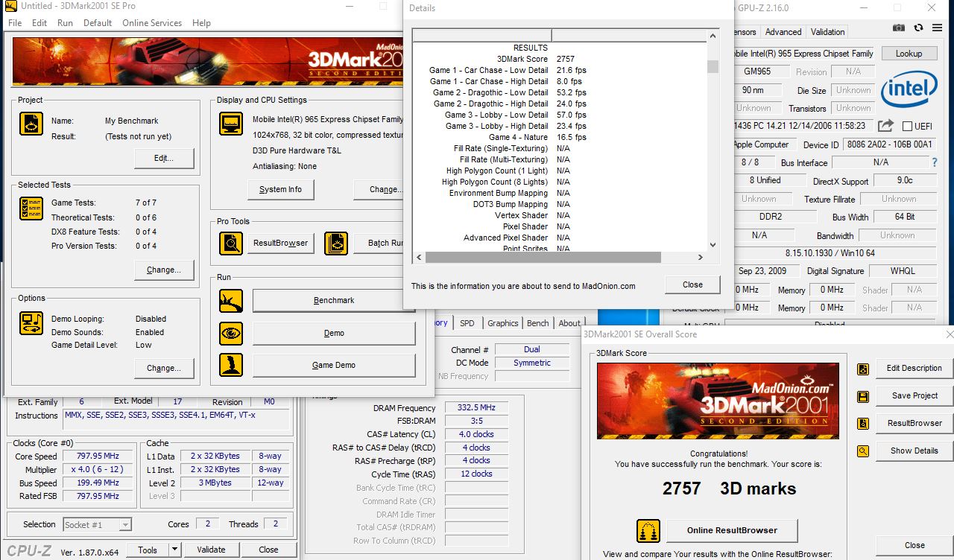Click the System Info button
Viewport: 954px width, 560px height.
[280, 190]
